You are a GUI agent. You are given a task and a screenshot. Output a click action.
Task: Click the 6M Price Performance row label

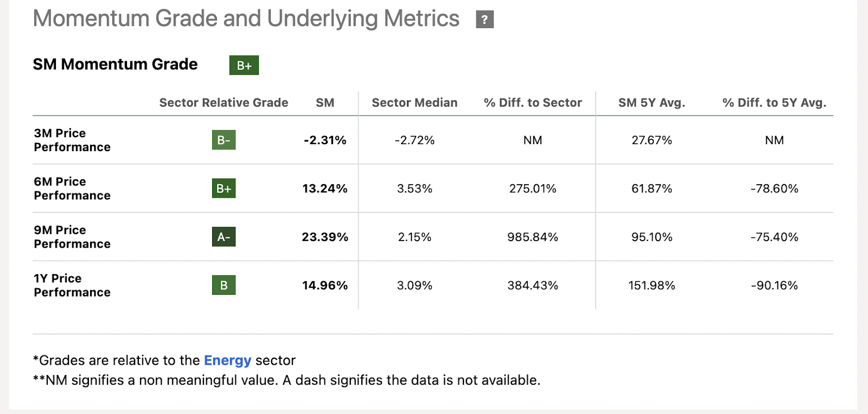point(72,189)
